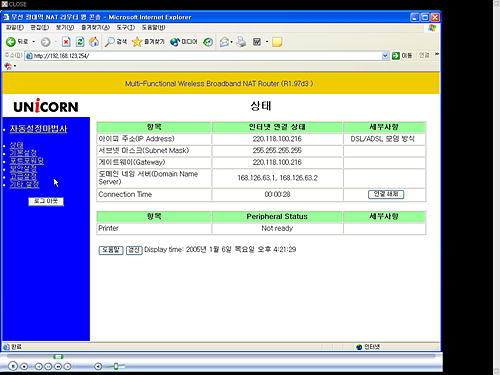Click the Internet zone globe in status bar
This screenshot has height=375, width=500.
359,347
